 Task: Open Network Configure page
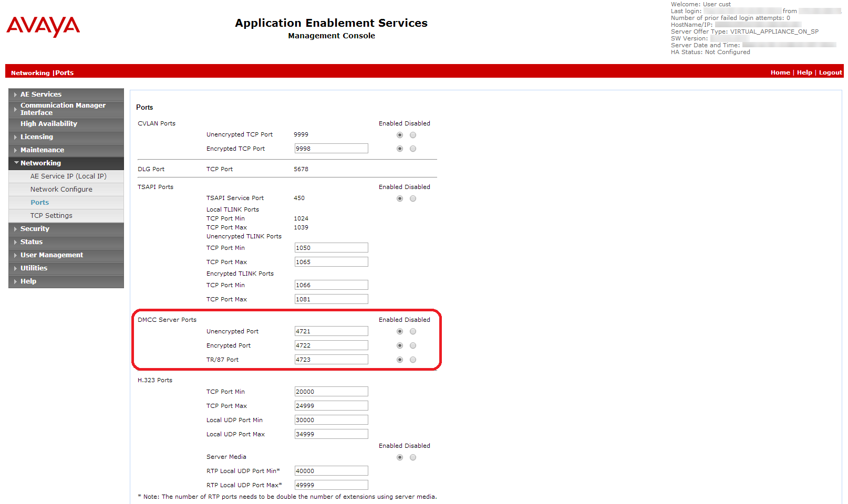click(x=66, y=190)
